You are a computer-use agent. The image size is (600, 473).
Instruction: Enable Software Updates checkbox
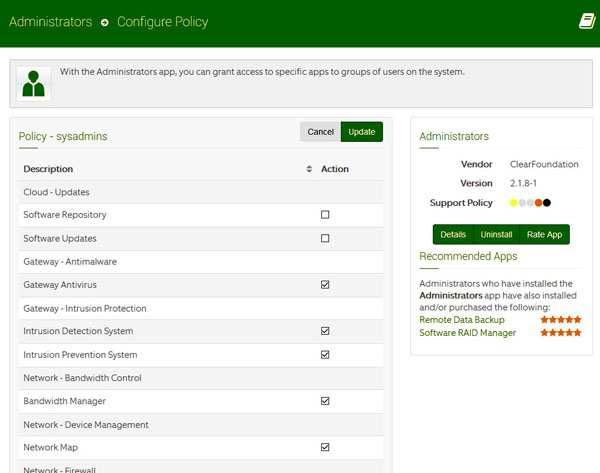[x=325, y=238]
